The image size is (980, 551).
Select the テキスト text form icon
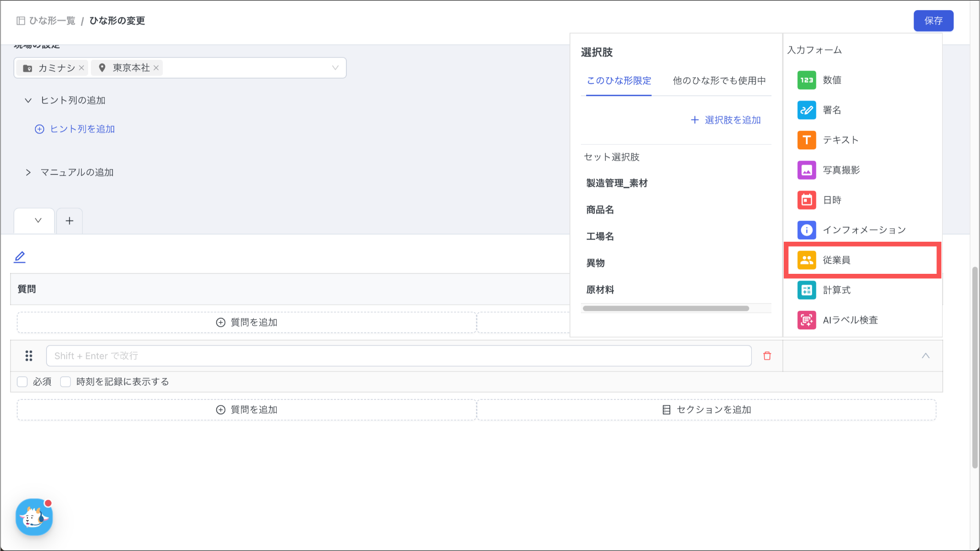click(x=806, y=140)
